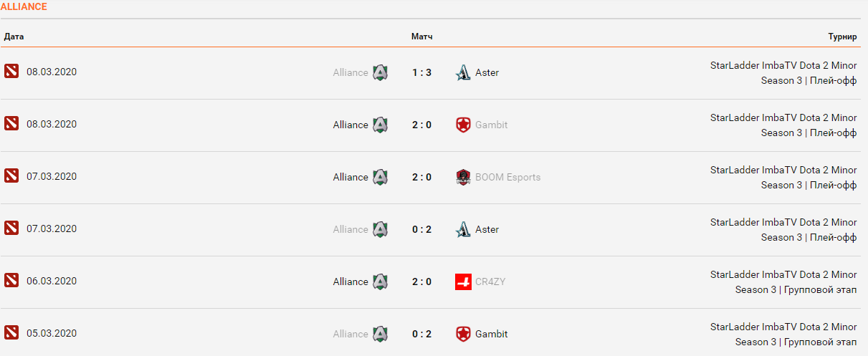Click the BOOM Esports team logo
868x356 pixels.
(x=463, y=177)
